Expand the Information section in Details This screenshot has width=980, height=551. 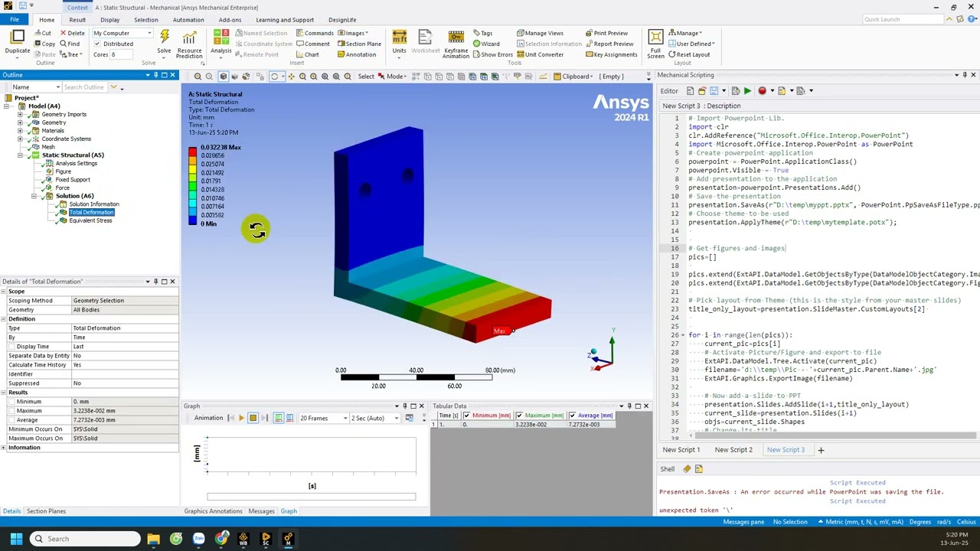tap(5, 448)
